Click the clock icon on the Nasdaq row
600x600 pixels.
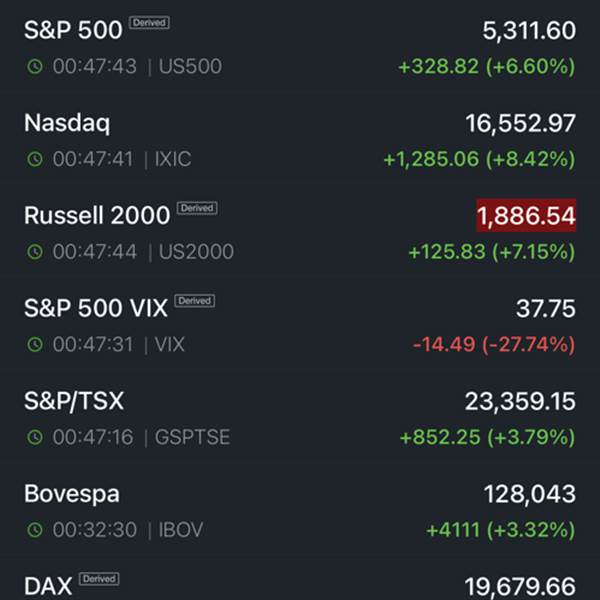35,159
